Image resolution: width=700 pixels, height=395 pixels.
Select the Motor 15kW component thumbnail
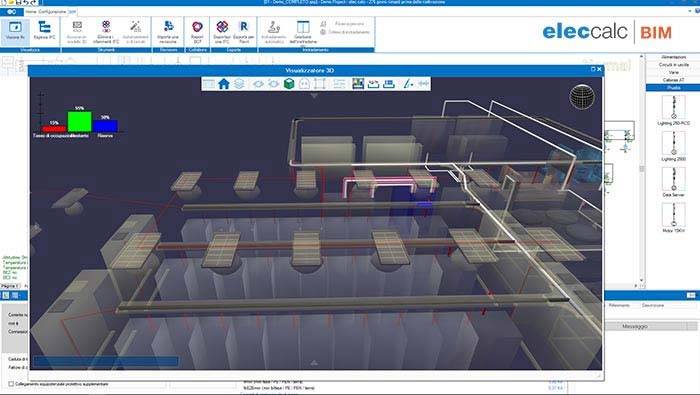(x=674, y=215)
